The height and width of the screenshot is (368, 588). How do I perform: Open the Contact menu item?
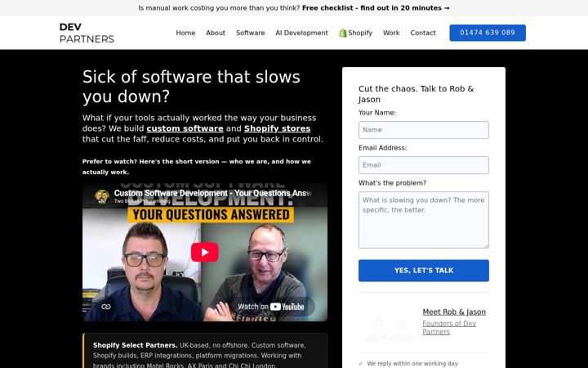pyautogui.click(x=423, y=33)
